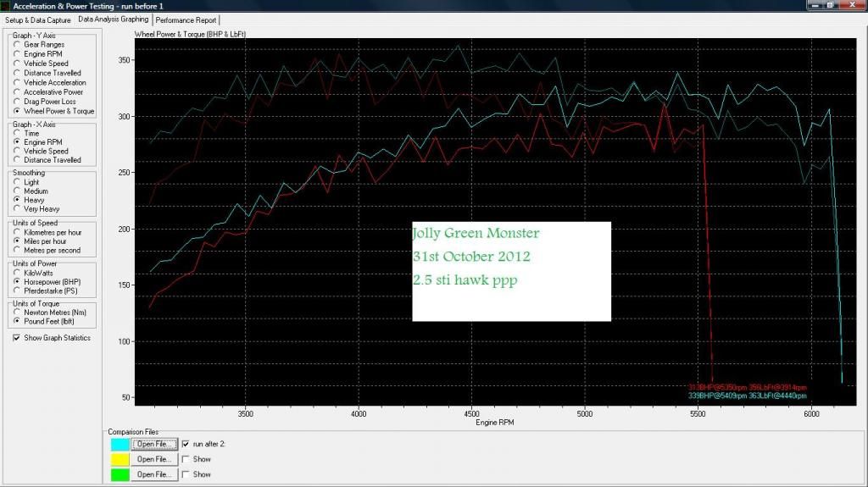Click the application icon in title bar
This screenshot has width=868, height=487.
click(7, 5)
